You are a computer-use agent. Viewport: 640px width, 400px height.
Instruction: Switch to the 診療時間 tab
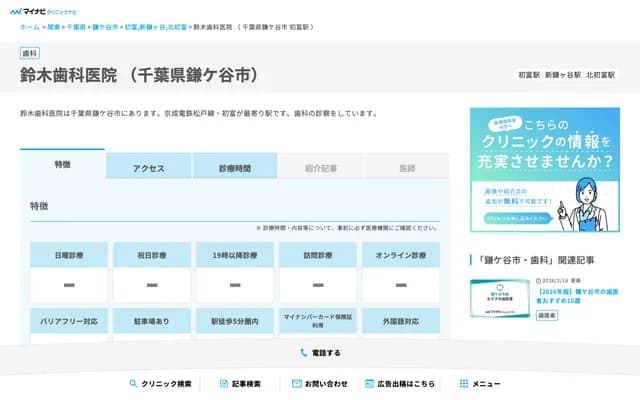235,168
